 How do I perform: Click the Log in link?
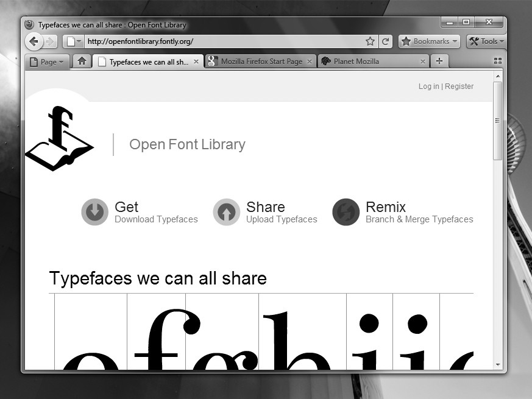(x=429, y=86)
